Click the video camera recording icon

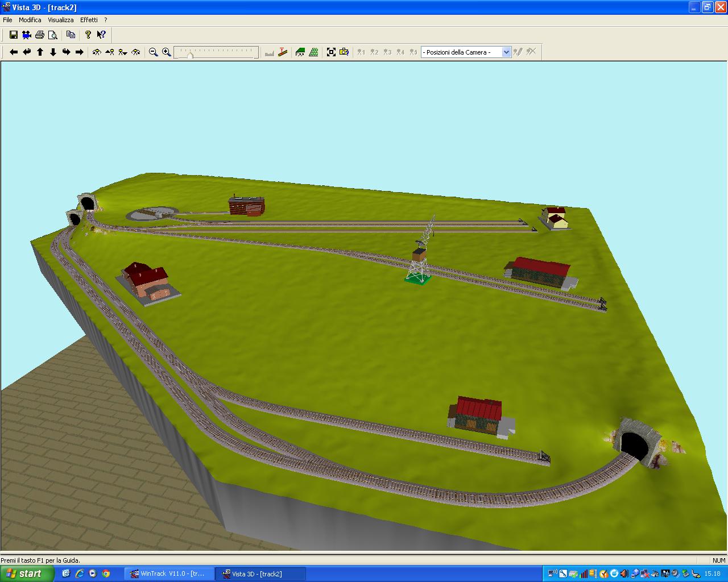tap(27, 35)
